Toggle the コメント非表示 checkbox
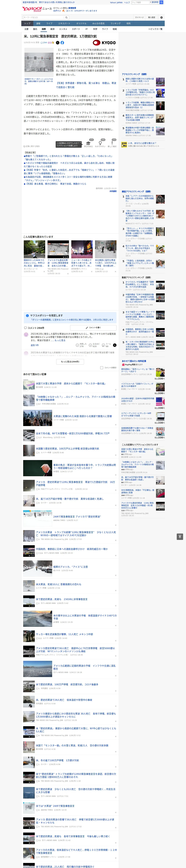This screenshot has width=186, height=868. (x=102, y=368)
